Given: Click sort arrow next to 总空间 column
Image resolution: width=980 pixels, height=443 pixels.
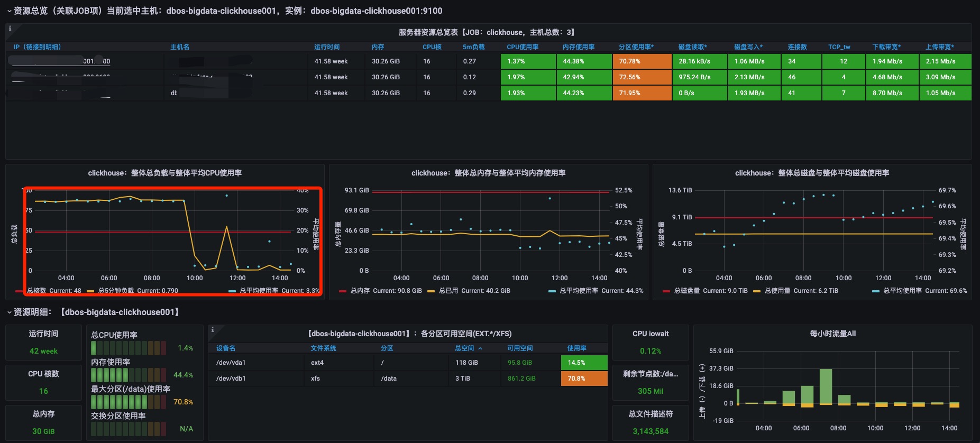Looking at the screenshot, I should (480, 348).
